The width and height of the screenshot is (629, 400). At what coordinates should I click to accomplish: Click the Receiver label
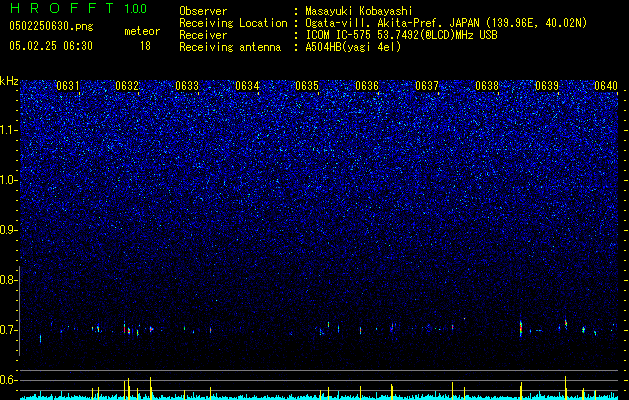pos(203,36)
